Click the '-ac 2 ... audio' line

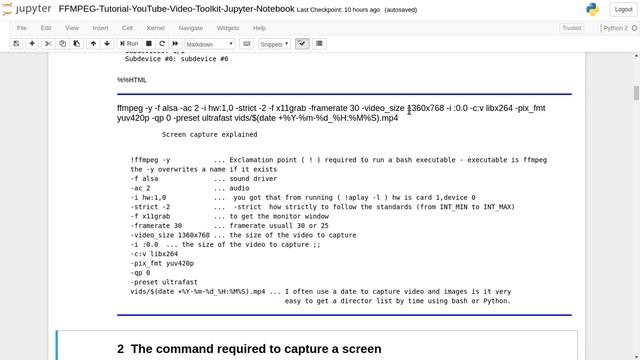coord(190,188)
